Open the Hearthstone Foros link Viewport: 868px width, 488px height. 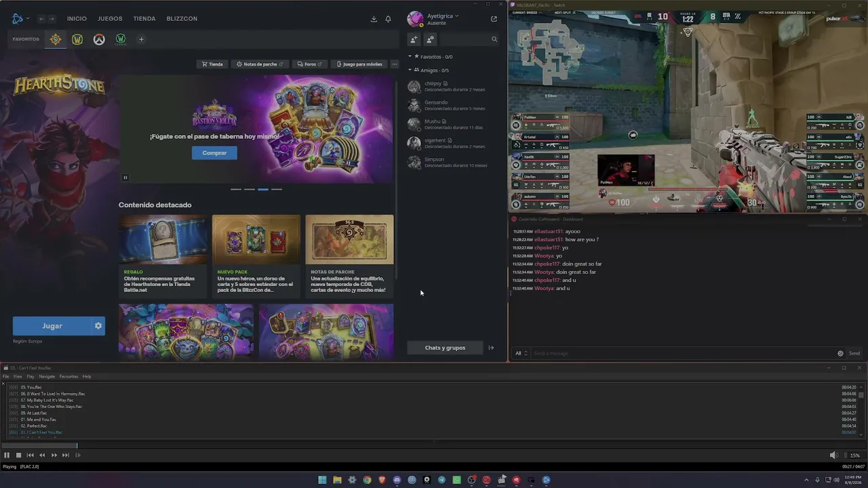pyautogui.click(x=309, y=64)
